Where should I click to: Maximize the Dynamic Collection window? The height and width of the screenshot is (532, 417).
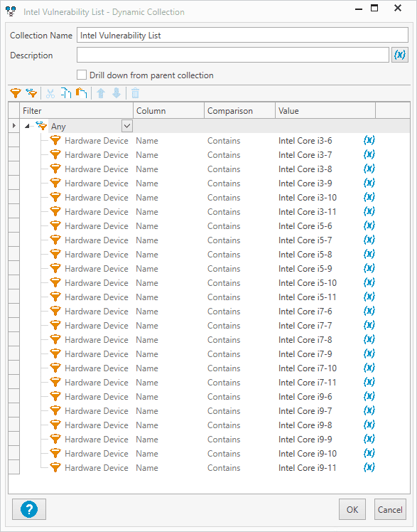tap(374, 8)
